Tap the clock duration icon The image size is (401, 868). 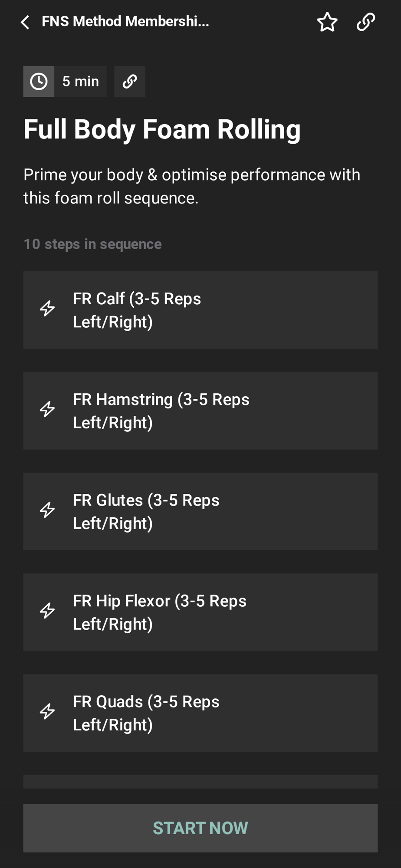[x=39, y=82]
